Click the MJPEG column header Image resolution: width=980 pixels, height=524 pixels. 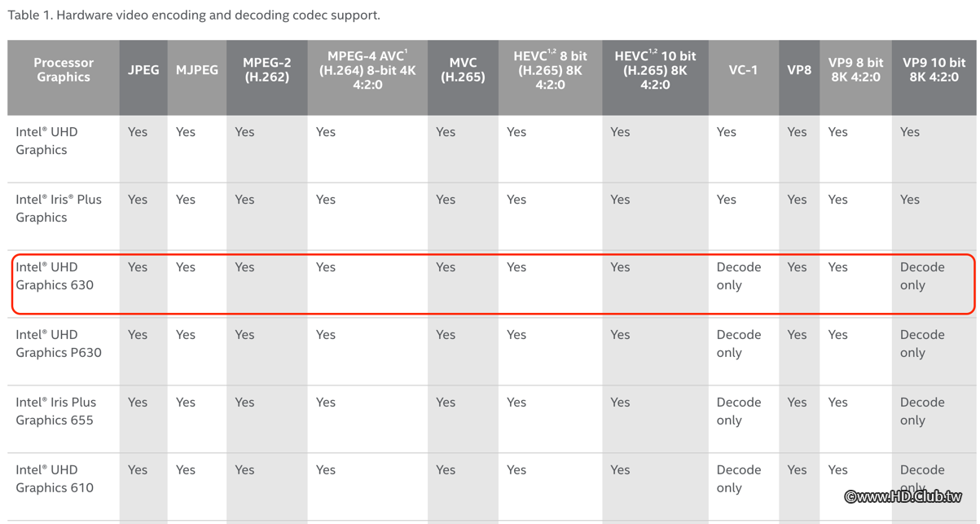(x=197, y=70)
